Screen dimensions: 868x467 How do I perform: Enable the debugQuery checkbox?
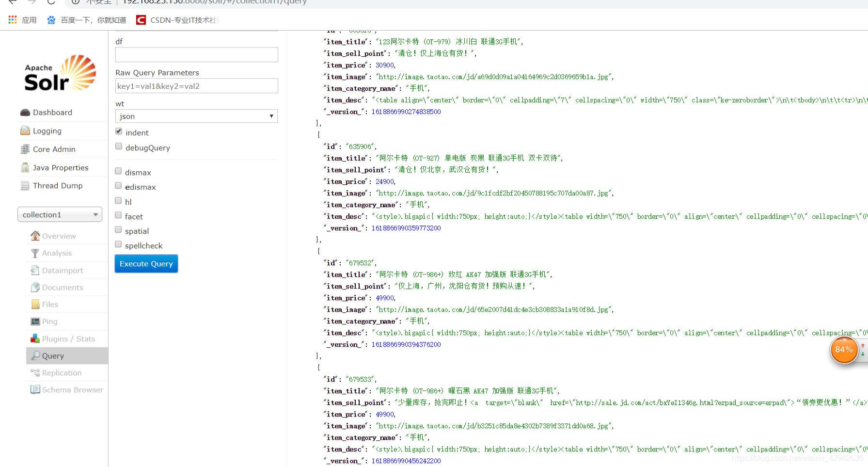click(x=119, y=146)
